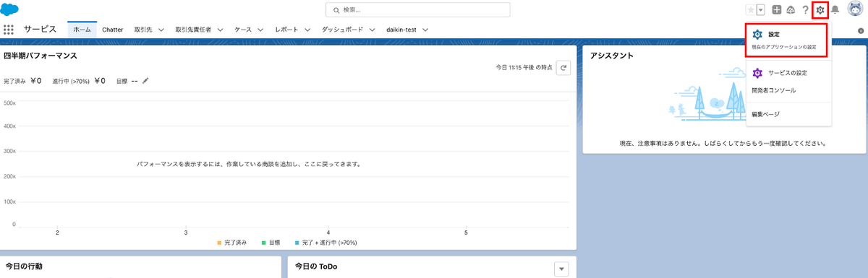Edit the 目標 goal with pencil icon
The width and height of the screenshot is (868, 278).
coord(145,81)
